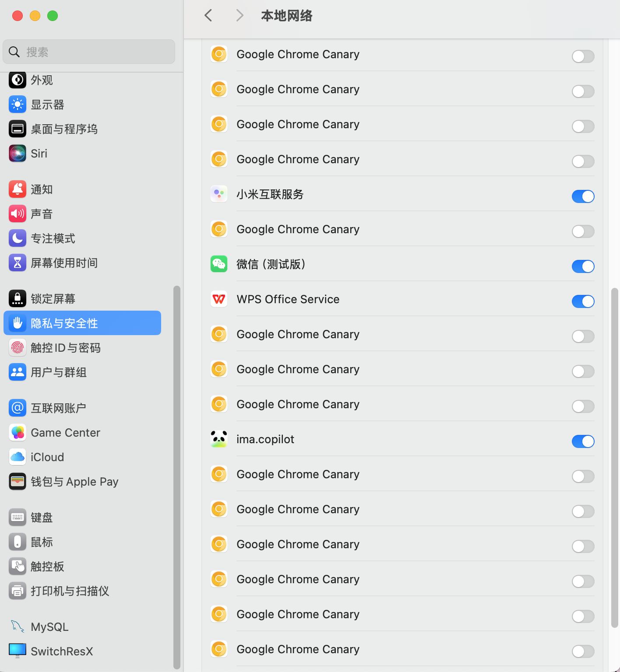Click the 微信（测试版）label text
Viewport: 620px width, 672px height.
[x=271, y=264]
